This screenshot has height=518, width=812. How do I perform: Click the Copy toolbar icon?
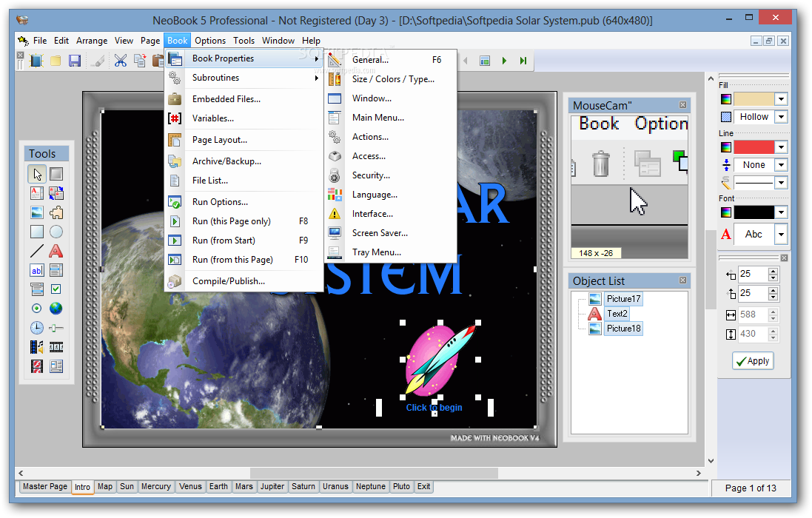139,61
